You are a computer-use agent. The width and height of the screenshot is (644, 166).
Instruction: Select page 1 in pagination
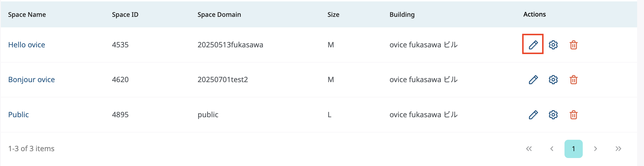[573, 149]
